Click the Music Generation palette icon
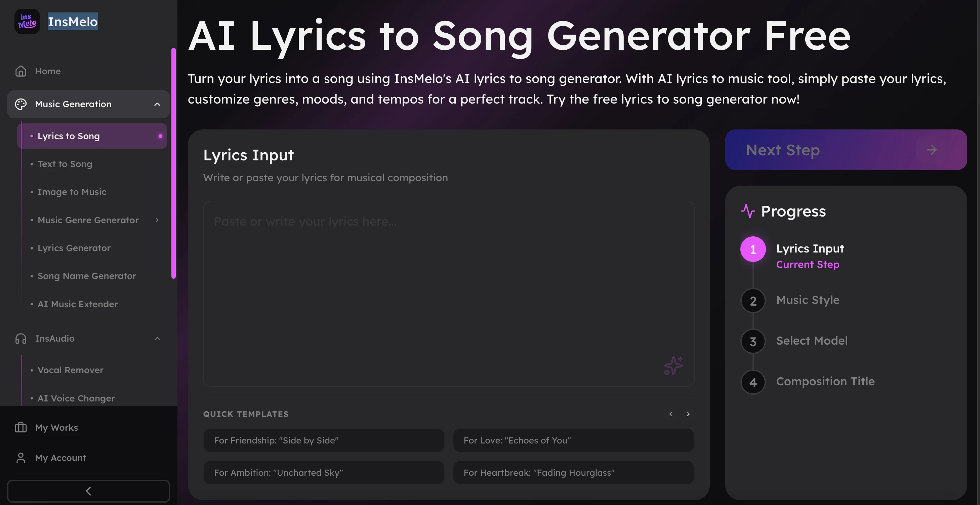The image size is (980, 505). (21, 104)
